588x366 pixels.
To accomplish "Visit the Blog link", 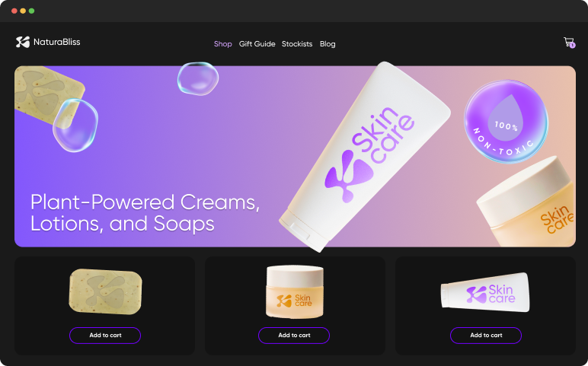I will (x=328, y=44).
